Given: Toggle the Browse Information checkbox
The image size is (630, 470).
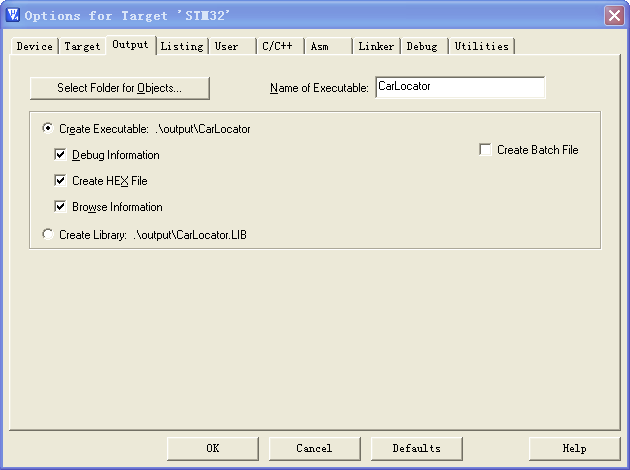Looking at the screenshot, I should tap(60, 207).
